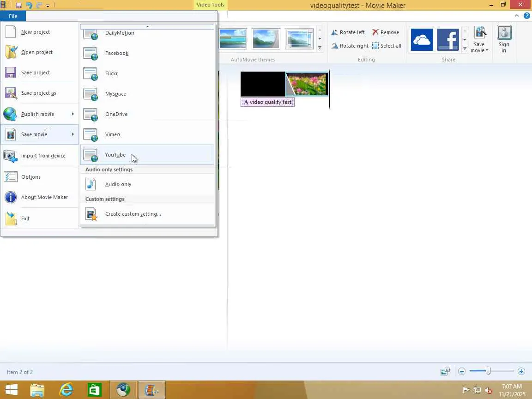The image size is (532, 399).
Task: Click Import from device camera icon
Action: [x=11, y=156]
